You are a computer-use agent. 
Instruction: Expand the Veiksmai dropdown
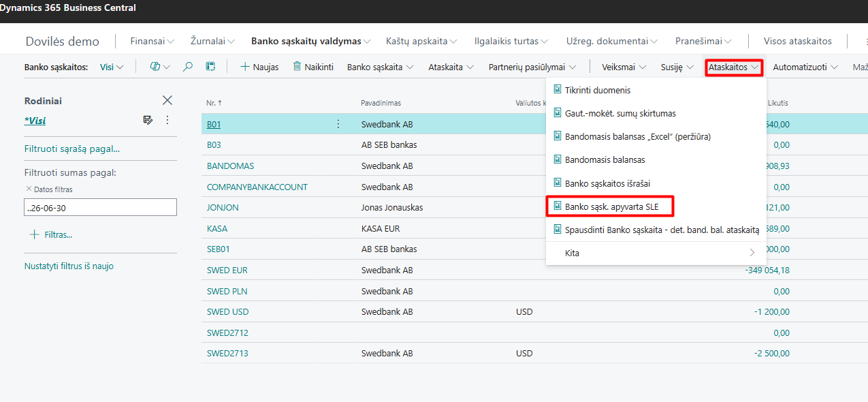coord(624,67)
